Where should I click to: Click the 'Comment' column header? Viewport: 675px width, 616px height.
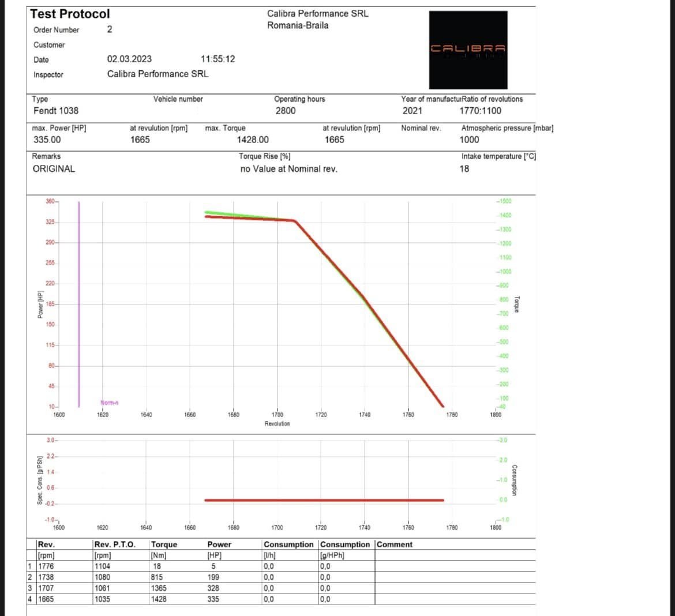point(394,544)
